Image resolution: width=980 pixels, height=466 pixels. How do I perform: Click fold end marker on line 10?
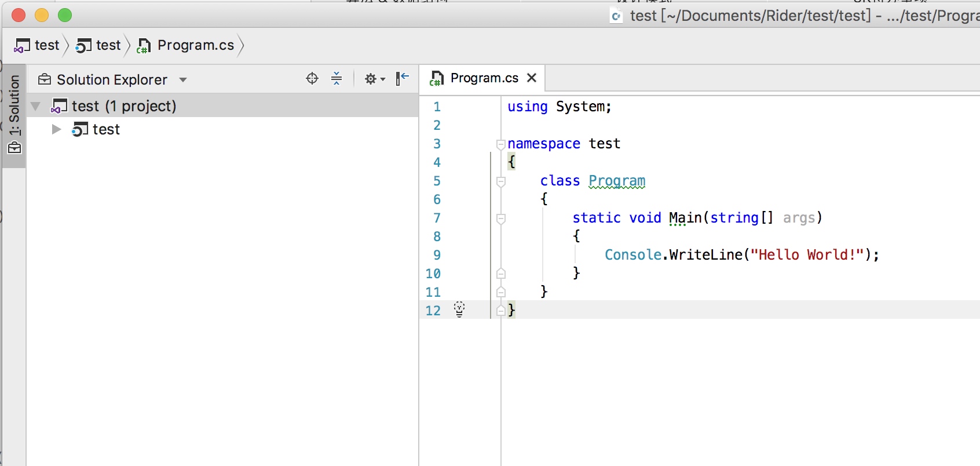coord(501,274)
